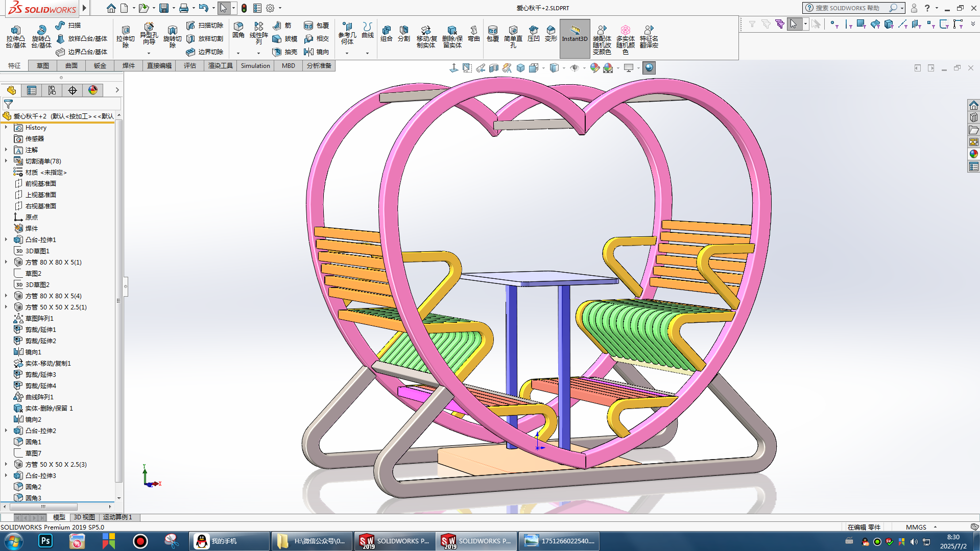Switch to the 曲面 surfaces tab
Viewport: 980px width, 551px height.
coord(71,66)
